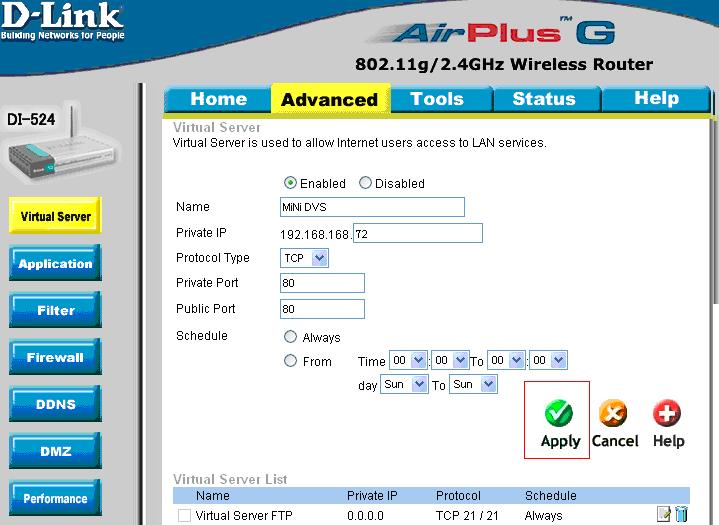Open the end minute time dropdown

[548, 360]
